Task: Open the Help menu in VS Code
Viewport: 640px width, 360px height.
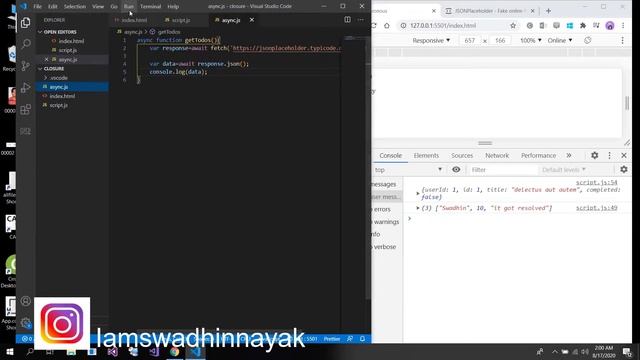Action: tap(173, 7)
